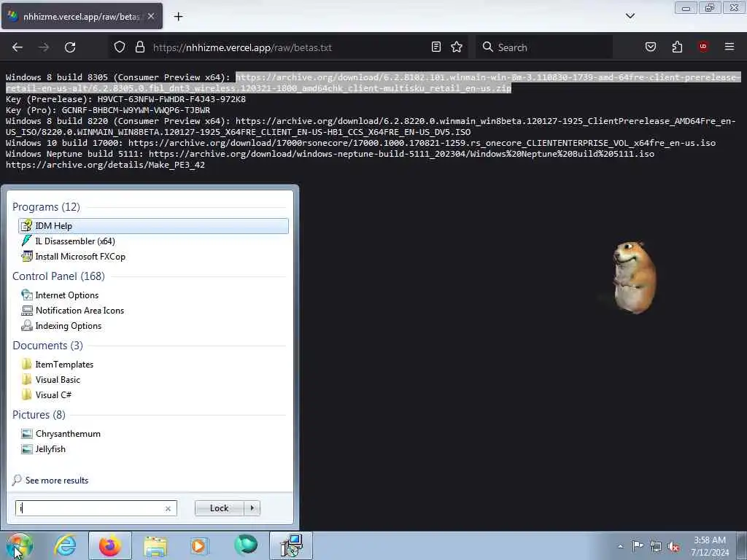Click the Lock button
This screenshot has height=560, width=747.
click(219, 508)
